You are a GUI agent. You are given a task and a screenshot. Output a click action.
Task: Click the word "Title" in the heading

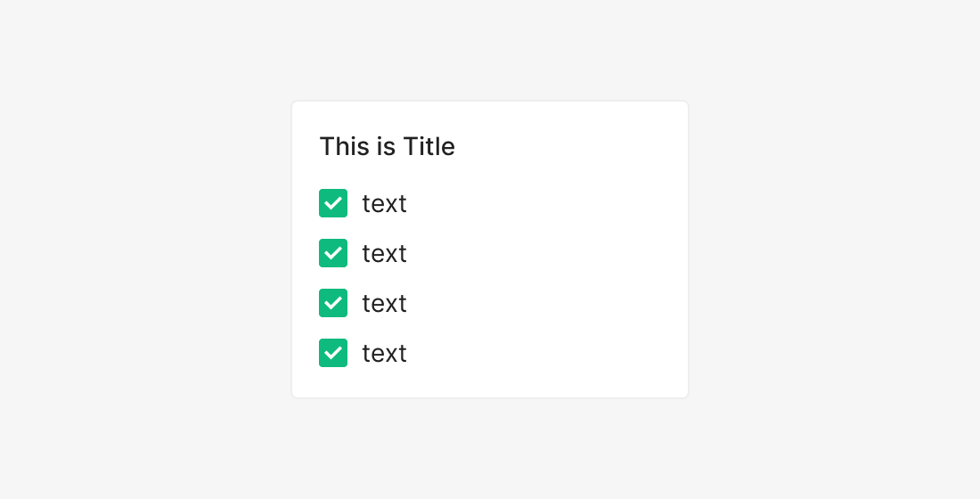click(429, 146)
